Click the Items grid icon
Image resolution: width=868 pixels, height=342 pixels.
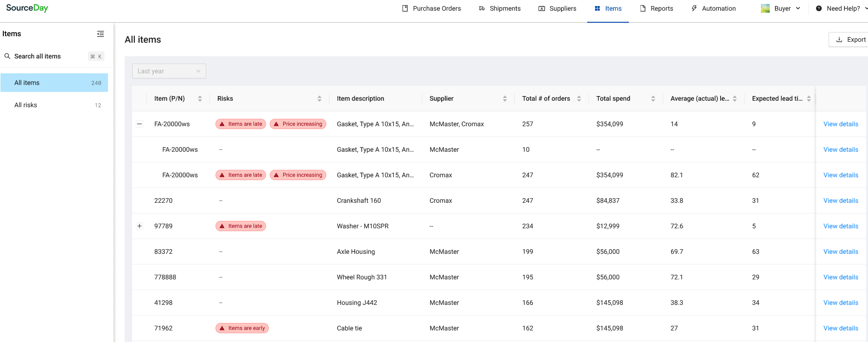pos(597,8)
